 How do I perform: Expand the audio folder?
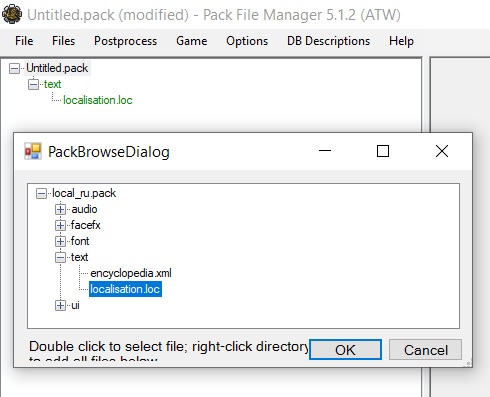60,209
